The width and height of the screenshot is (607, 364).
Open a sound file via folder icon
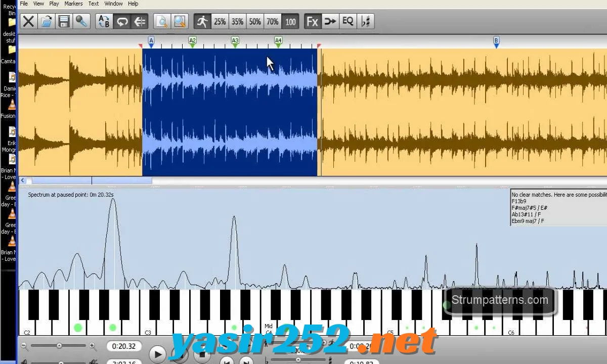[x=47, y=21]
